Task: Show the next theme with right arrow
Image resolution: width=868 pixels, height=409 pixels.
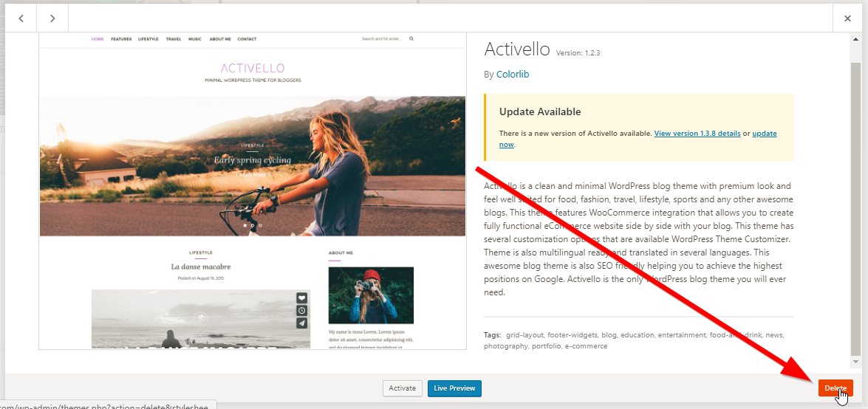Action: coord(52,18)
